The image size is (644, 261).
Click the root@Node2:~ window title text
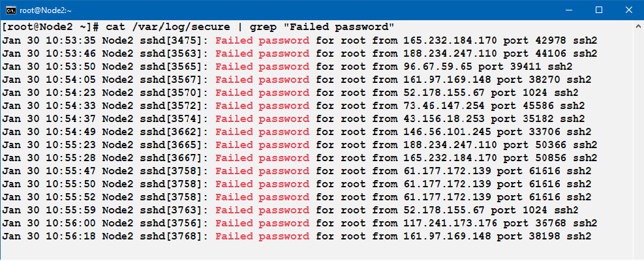pyautogui.click(x=46, y=10)
